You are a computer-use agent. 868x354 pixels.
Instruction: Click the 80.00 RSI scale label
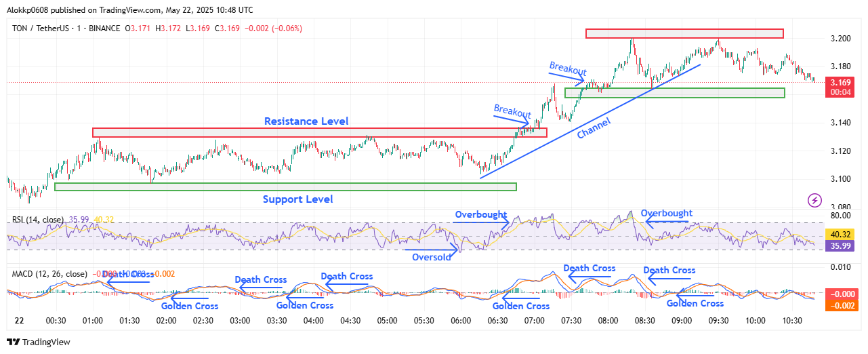(840, 216)
